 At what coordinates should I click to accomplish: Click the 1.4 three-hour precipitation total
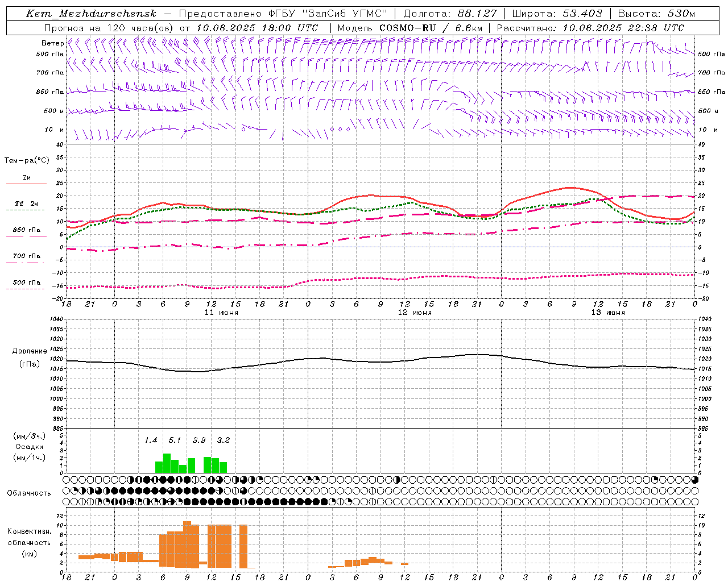(151, 440)
